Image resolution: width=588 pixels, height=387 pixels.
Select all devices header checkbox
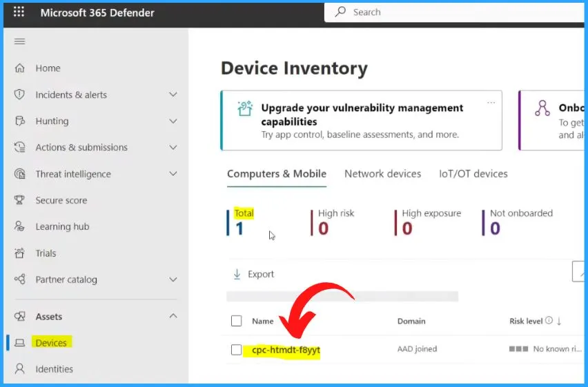(236, 321)
